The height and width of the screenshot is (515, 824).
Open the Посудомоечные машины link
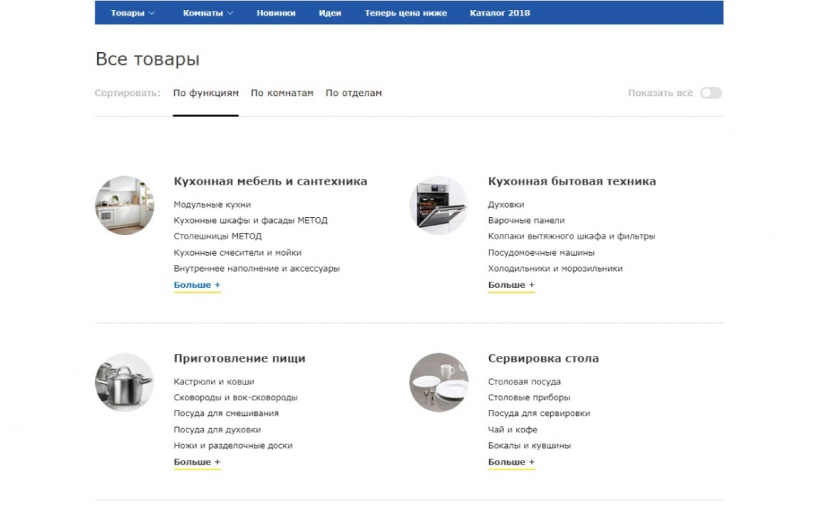tap(541, 253)
